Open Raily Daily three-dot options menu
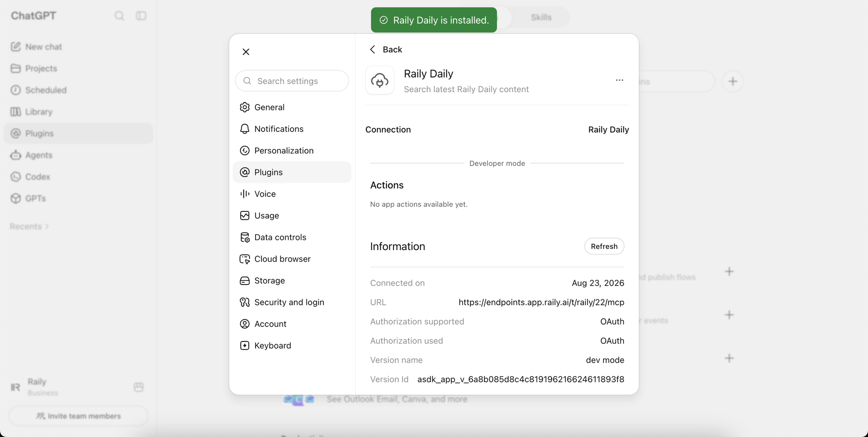The image size is (868, 437). point(619,80)
